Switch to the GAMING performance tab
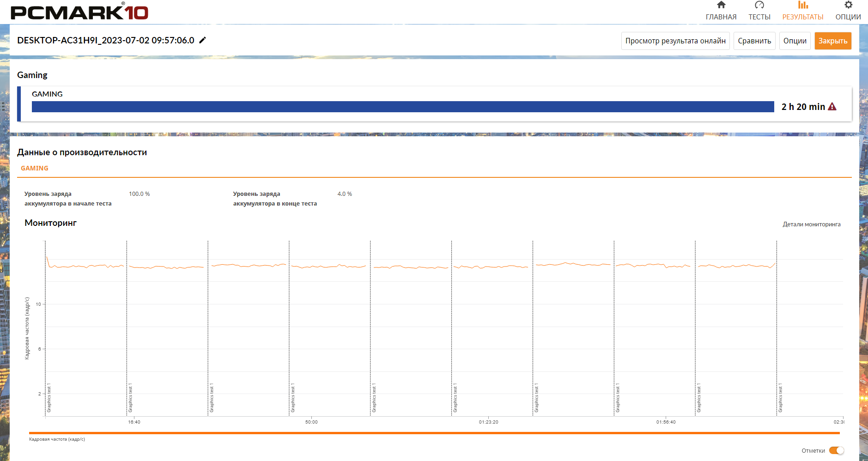Screen dimensions: 868x461 point(35,168)
